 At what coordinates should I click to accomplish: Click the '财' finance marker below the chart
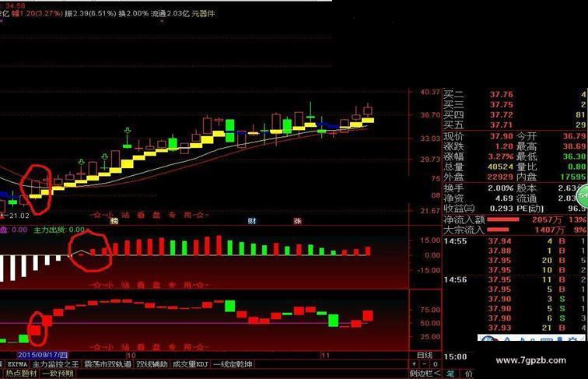[252, 221]
